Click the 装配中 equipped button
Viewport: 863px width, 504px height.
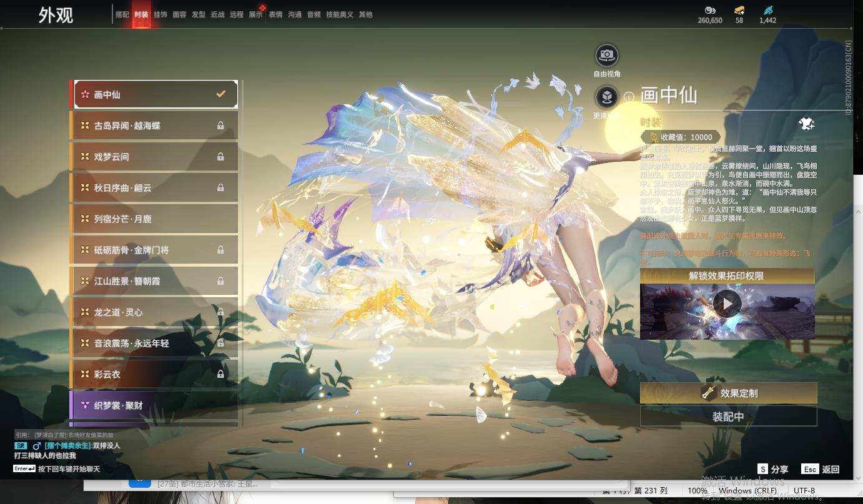click(x=728, y=417)
